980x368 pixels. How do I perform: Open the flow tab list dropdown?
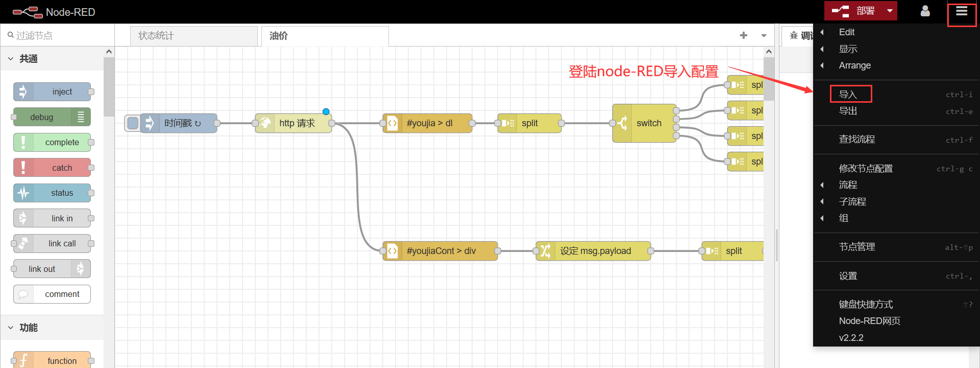[x=764, y=36]
